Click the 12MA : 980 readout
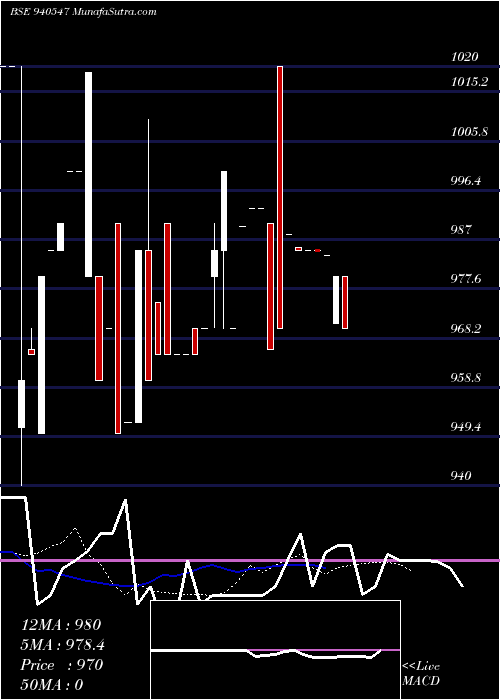 [61, 625]
